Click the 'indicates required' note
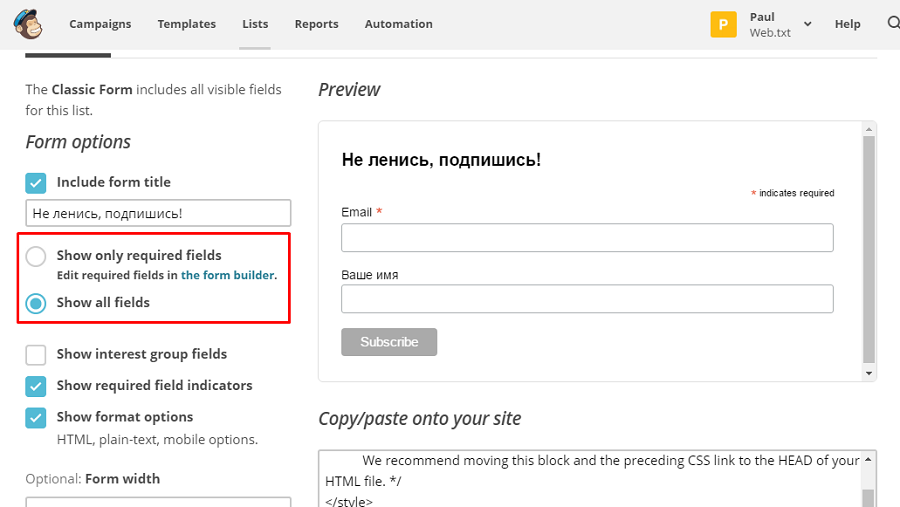The width and height of the screenshot is (900, 507). [796, 193]
